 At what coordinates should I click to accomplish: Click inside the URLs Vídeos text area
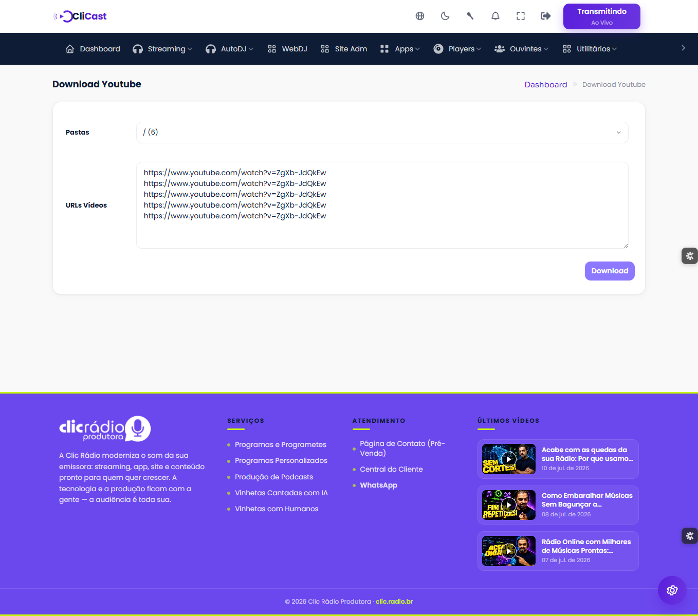[x=382, y=205]
